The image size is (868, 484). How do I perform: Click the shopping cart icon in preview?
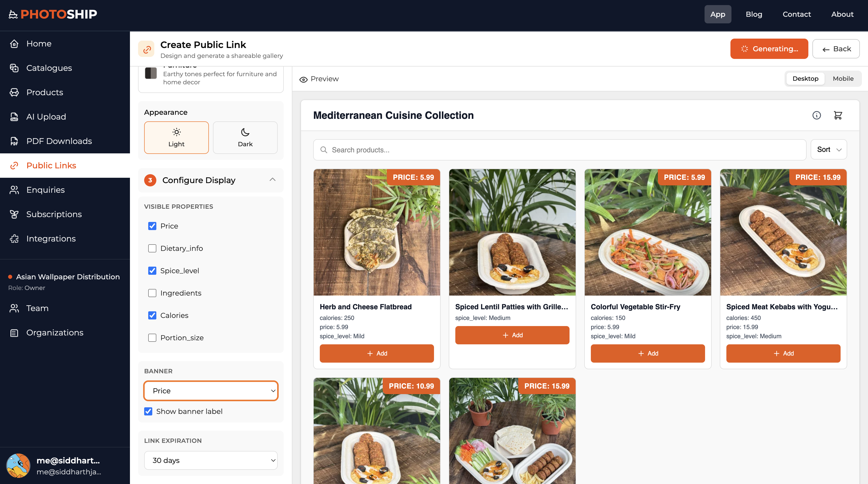pos(838,115)
